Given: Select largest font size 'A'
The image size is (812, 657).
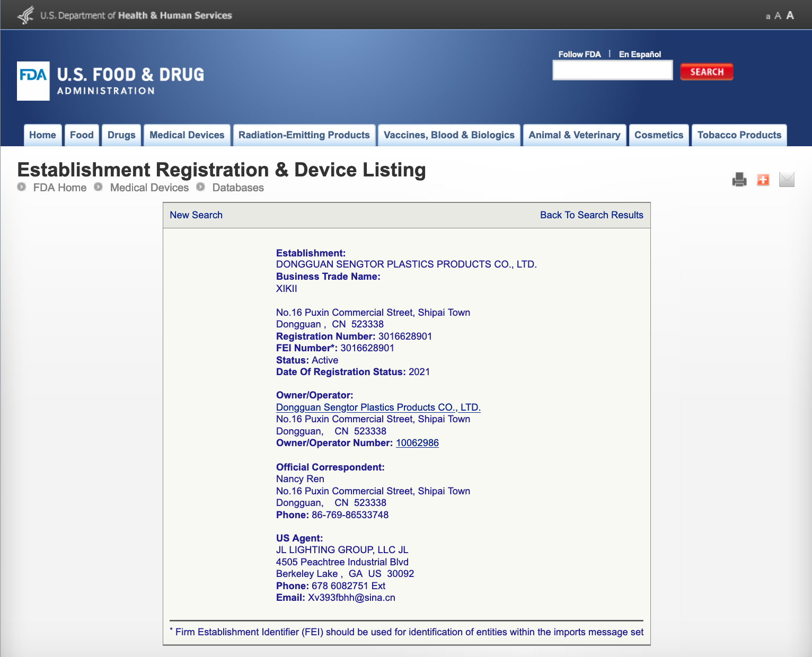Looking at the screenshot, I should (x=790, y=15).
